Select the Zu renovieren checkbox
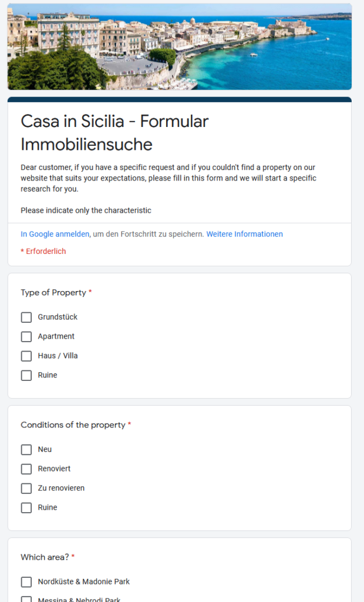Screen dimensions: 364x602 click(26, 489)
